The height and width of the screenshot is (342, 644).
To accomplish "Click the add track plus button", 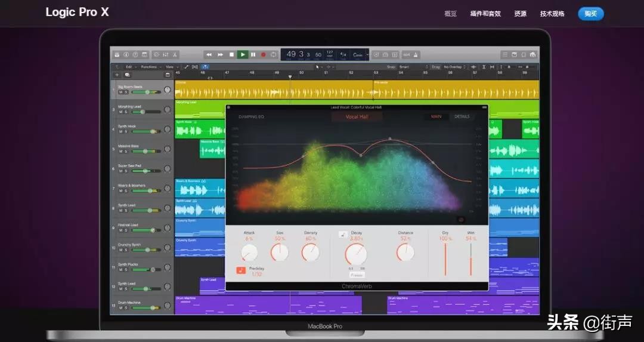I will click(117, 75).
